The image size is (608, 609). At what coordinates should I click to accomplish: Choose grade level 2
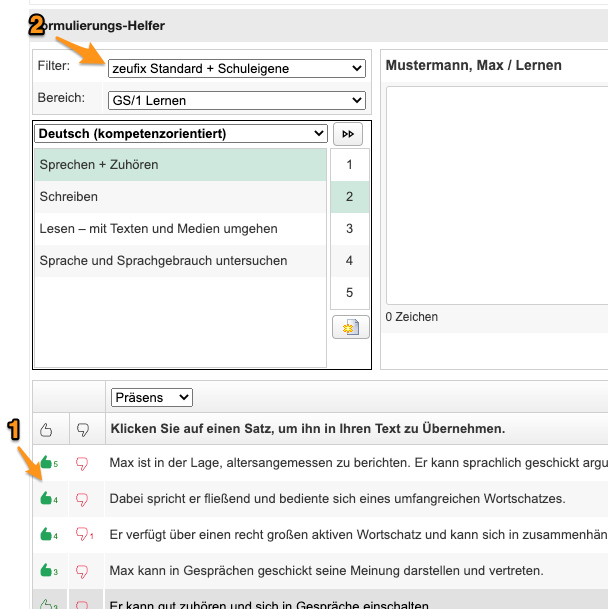click(349, 197)
